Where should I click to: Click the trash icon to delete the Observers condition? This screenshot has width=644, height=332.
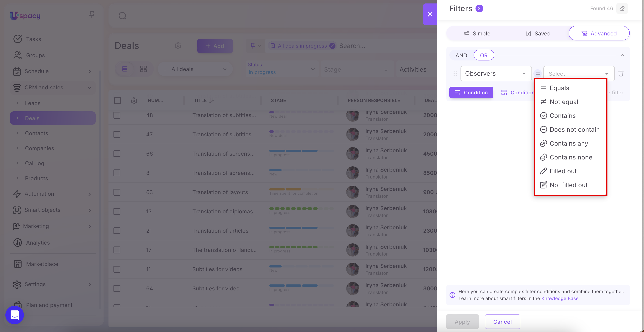click(x=621, y=74)
